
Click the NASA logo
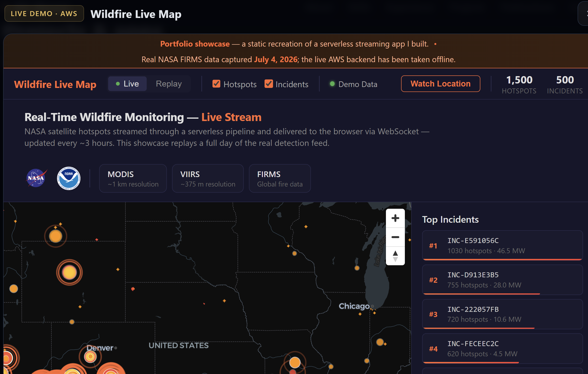coord(36,178)
